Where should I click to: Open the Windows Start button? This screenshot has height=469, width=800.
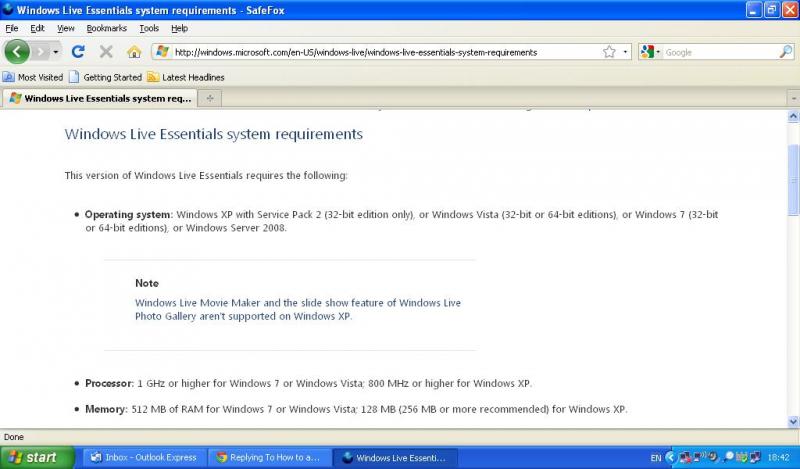[x=37, y=457]
